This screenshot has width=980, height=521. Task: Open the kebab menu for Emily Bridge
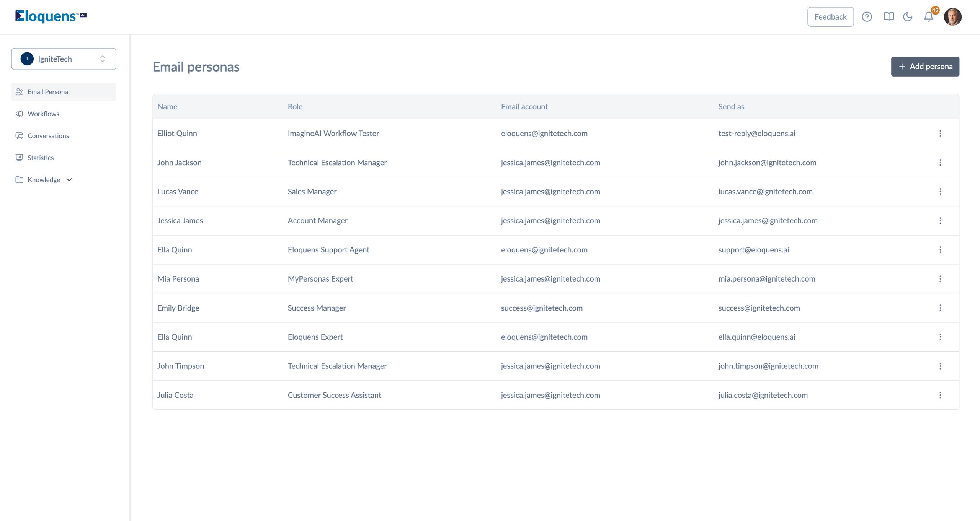pos(940,308)
